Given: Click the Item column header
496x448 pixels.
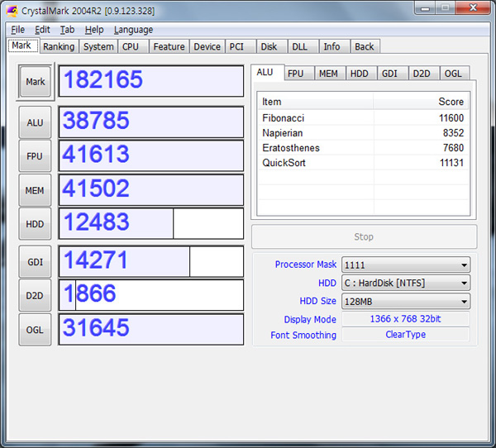Looking at the screenshot, I should click(x=316, y=102).
